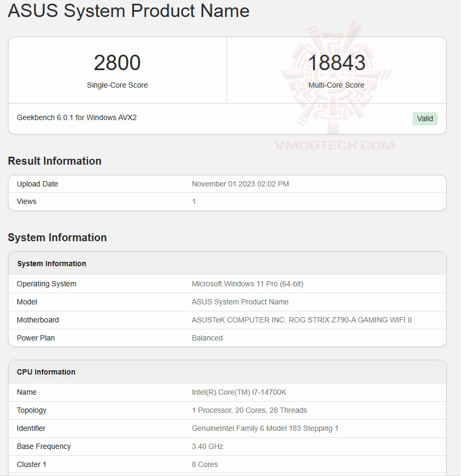The image size is (461, 476).
Task: Click the green Valid badge
Action: click(425, 118)
